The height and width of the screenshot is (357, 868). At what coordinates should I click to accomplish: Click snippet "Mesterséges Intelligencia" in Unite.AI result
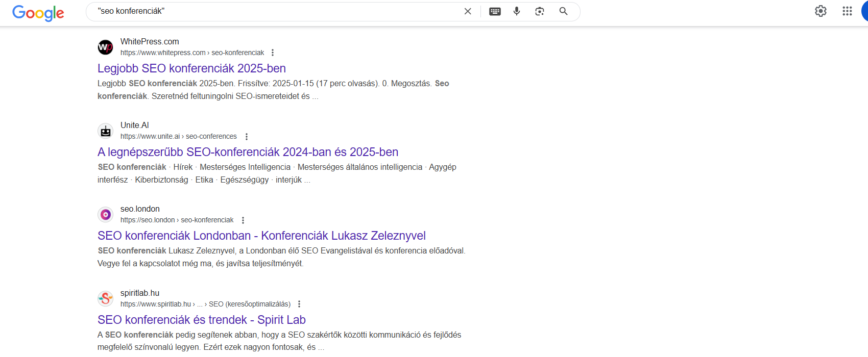(245, 167)
